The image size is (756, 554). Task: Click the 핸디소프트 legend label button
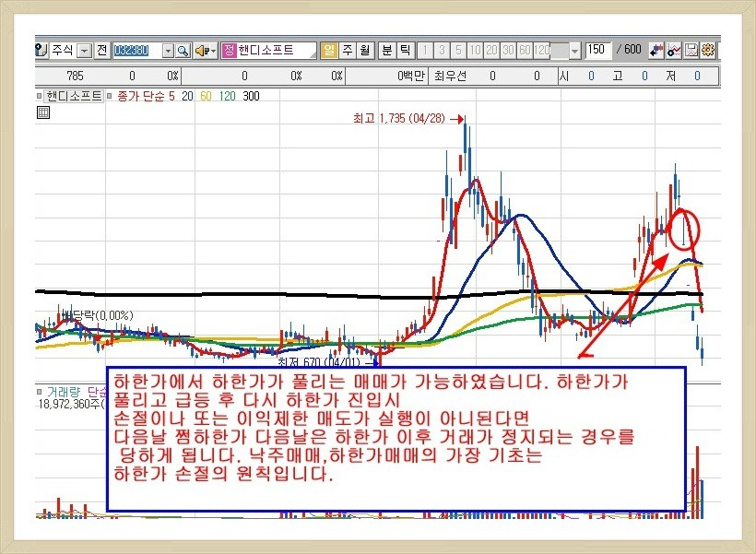point(74,96)
